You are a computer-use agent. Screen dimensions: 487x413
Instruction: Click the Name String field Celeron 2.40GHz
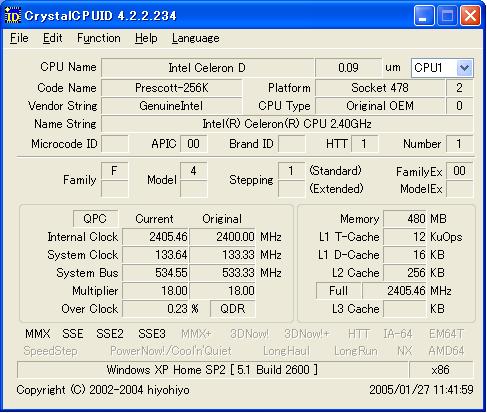pyautogui.click(x=287, y=124)
